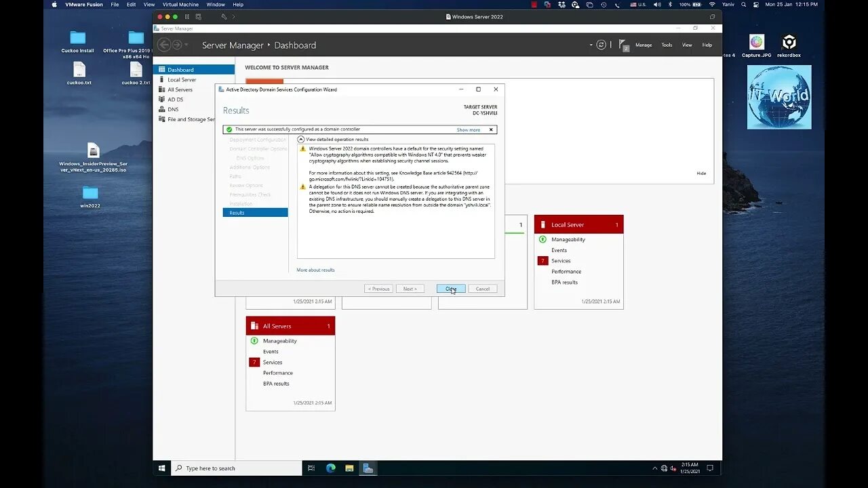Open the Cuckoo Install folder on desktop
868x488 pixels.
(x=78, y=42)
